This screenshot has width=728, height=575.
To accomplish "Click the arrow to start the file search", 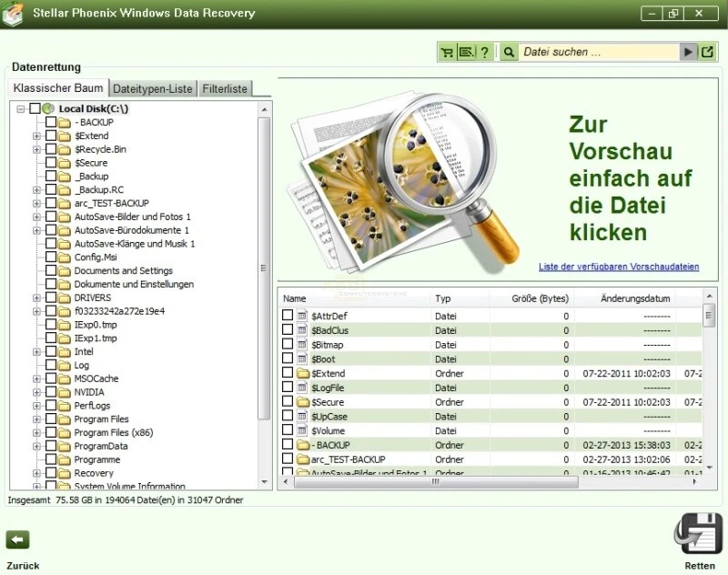I will (689, 52).
